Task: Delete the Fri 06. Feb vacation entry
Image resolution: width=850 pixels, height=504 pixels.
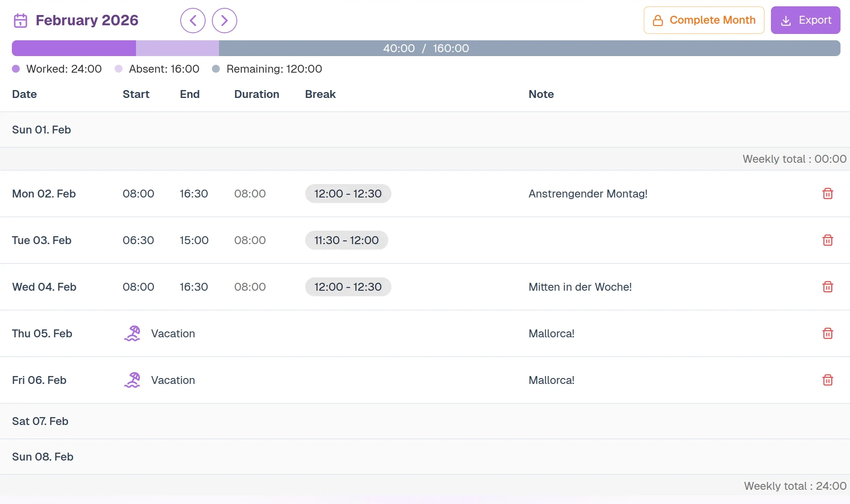Action: [x=827, y=380]
